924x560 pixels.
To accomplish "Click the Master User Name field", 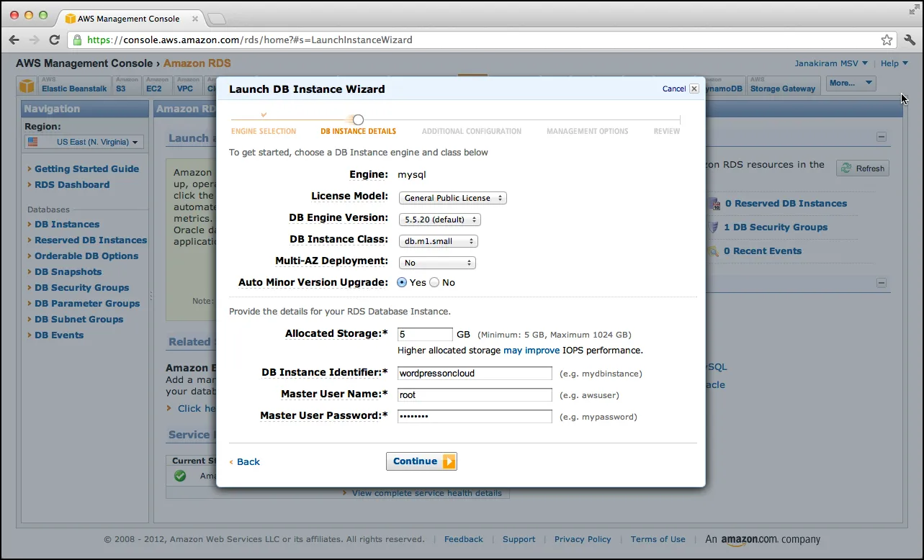I will click(x=475, y=394).
